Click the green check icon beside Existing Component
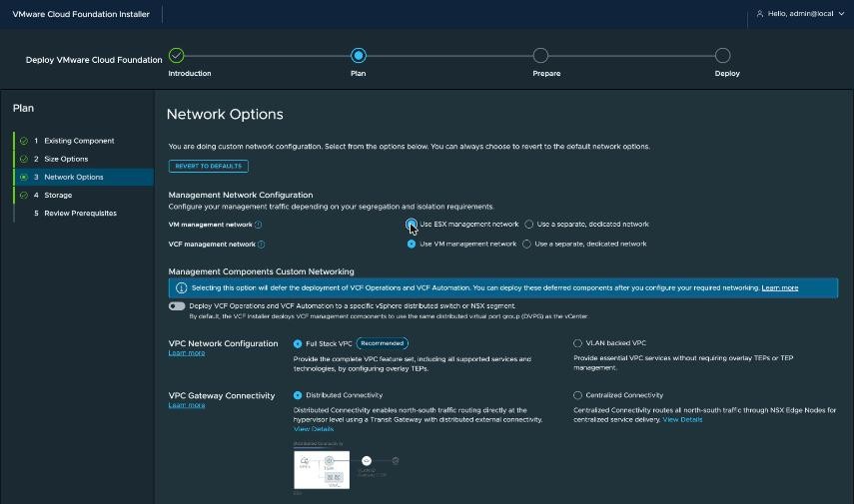Screen dimensions: 854x504 [x=23, y=141]
